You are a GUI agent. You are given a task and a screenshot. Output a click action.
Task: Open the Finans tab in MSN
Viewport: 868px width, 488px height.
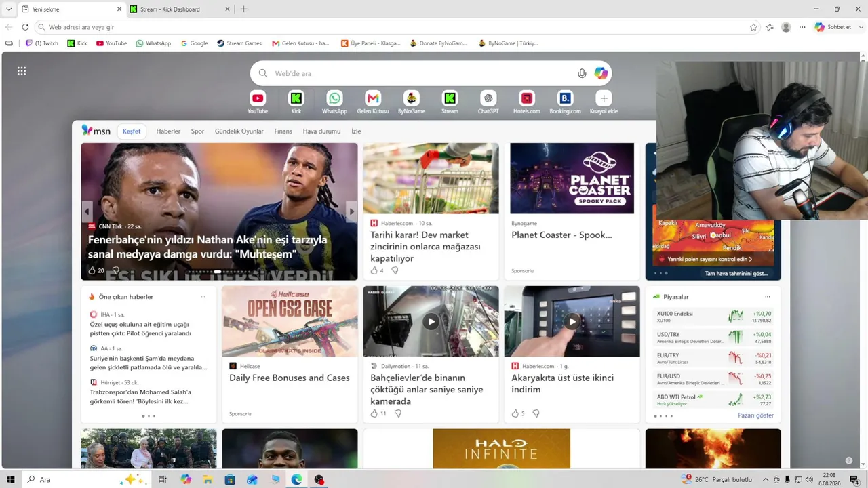283,131
